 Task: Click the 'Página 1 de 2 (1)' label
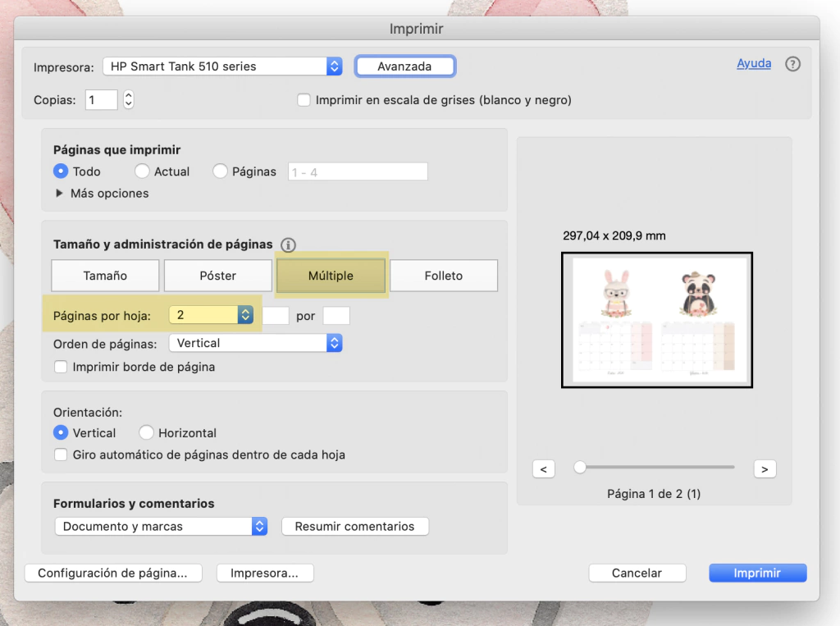click(x=654, y=494)
